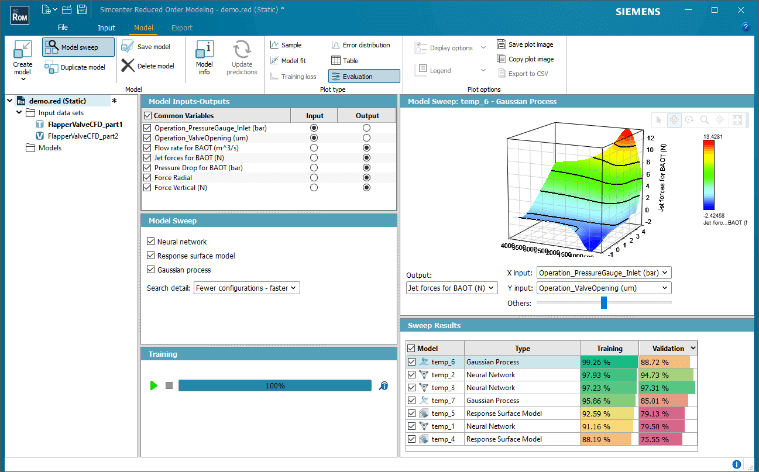Select the Evaluation plot type

click(x=364, y=76)
